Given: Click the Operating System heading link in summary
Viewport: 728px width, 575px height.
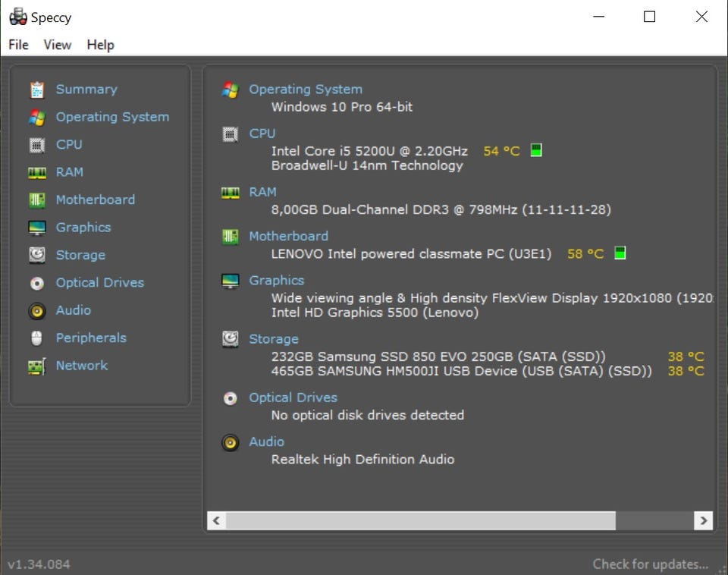Looking at the screenshot, I should (x=306, y=90).
